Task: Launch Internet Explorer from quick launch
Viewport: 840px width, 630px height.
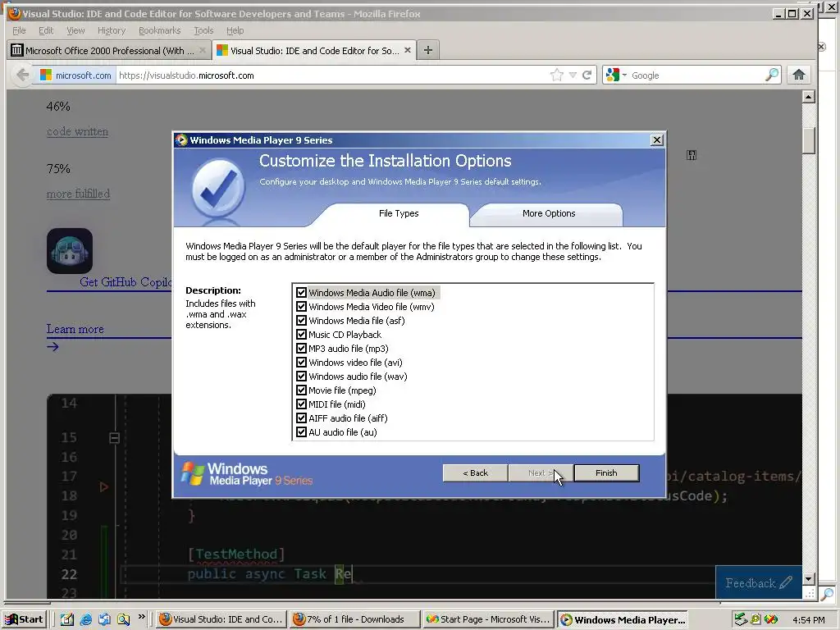Action: pyautogui.click(x=85, y=619)
